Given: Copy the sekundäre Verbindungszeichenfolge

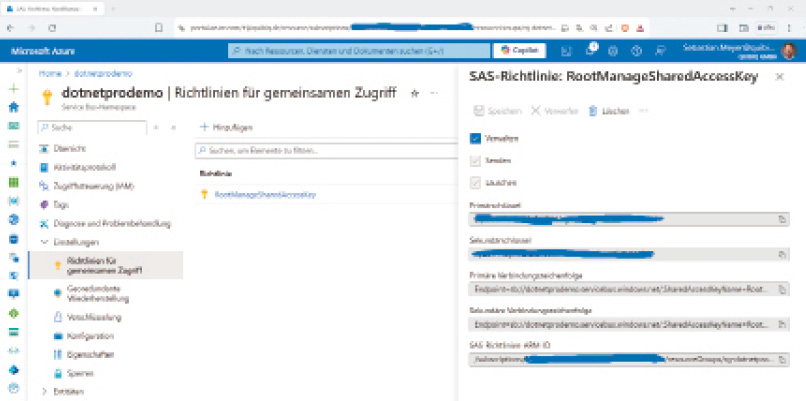Looking at the screenshot, I should (782, 325).
